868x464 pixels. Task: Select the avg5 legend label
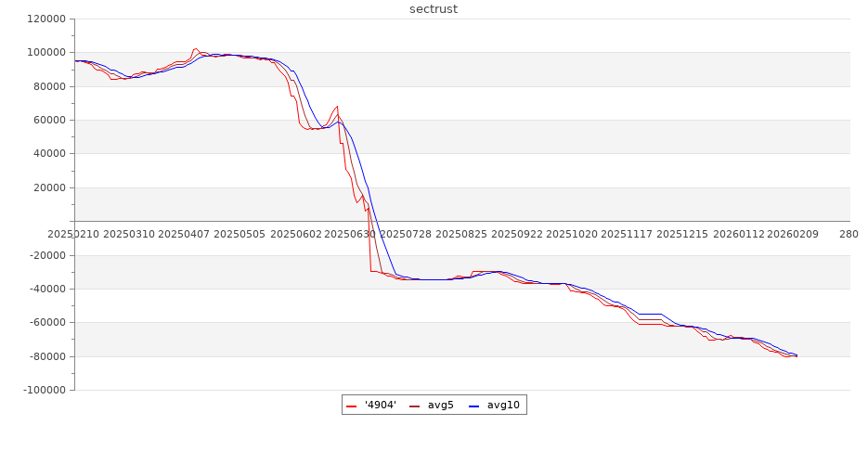(x=440, y=406)
